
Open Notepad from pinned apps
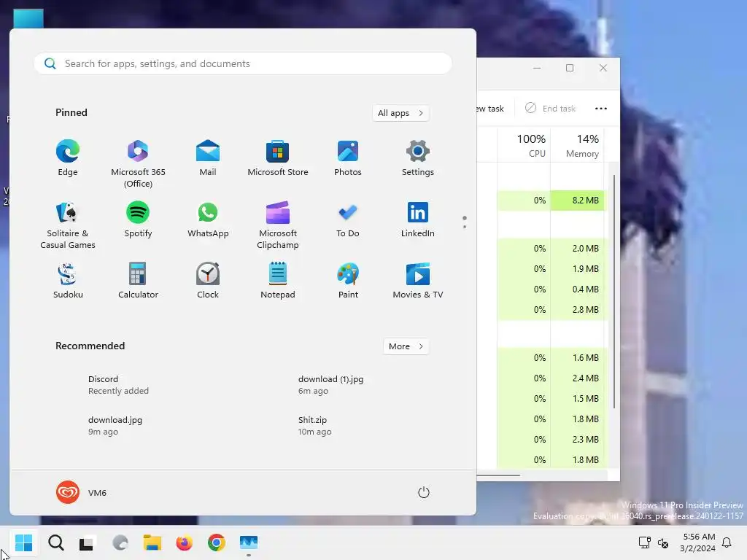pos(278,281)
